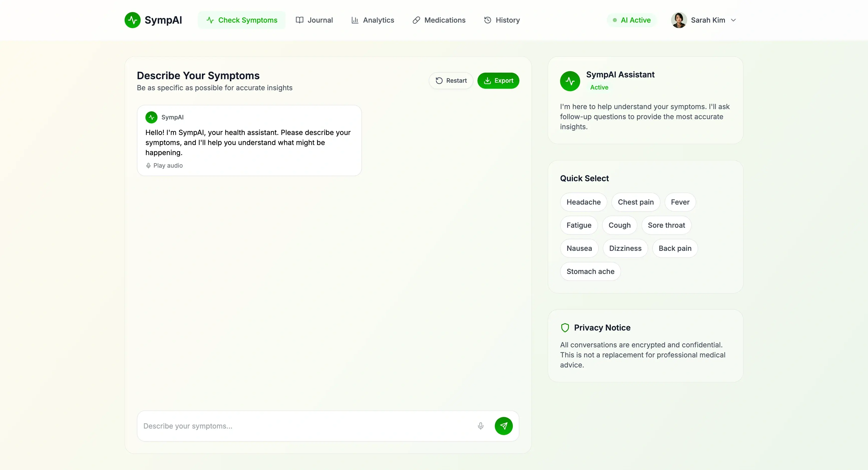Click the Analytics chart icon
868x470 pixels.
point(355,20)
